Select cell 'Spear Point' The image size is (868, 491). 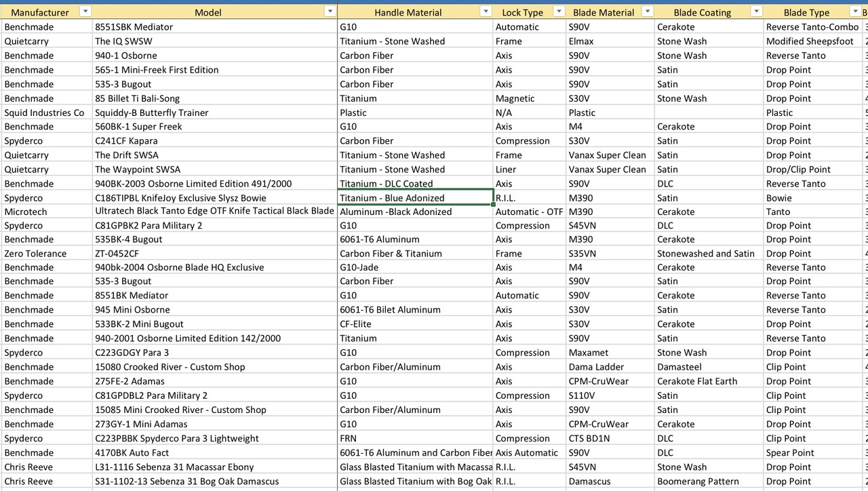pos(814,452)
